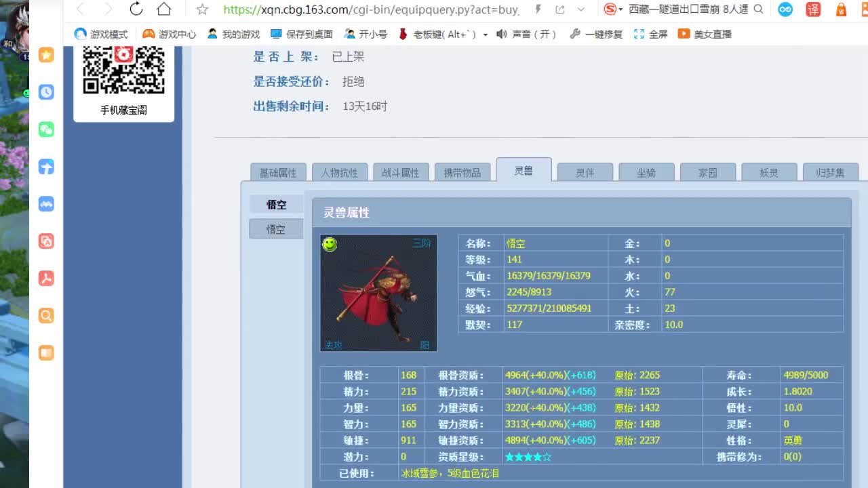Open the red translate extension

pyautogui.click(x=813, y=9)
